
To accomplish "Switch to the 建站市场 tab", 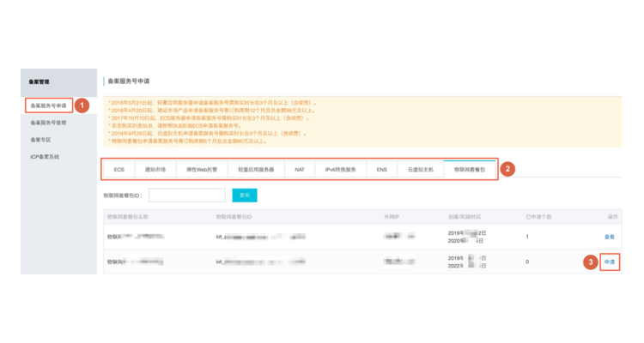I will point(155,170).
